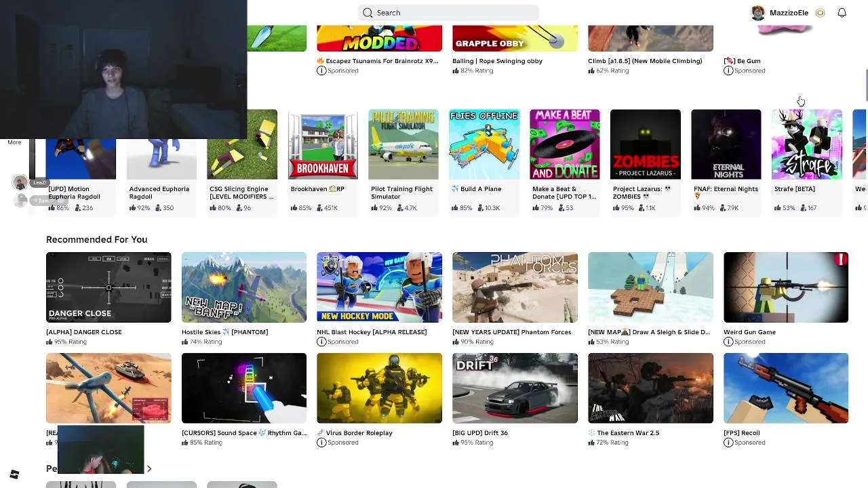
Task: Open the Weird Gun Game thumbnail
Action: pos(786,287)
